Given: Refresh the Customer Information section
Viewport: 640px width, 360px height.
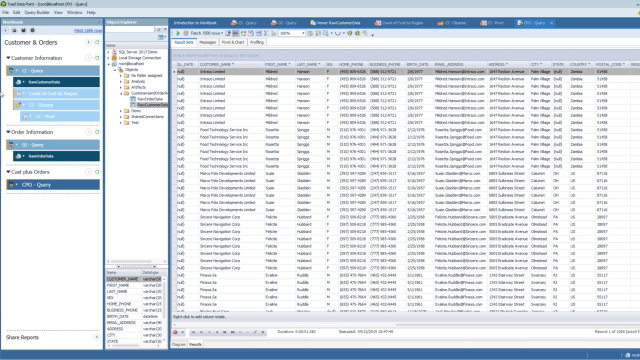Looking at the screenshot, I should [97, 58].
